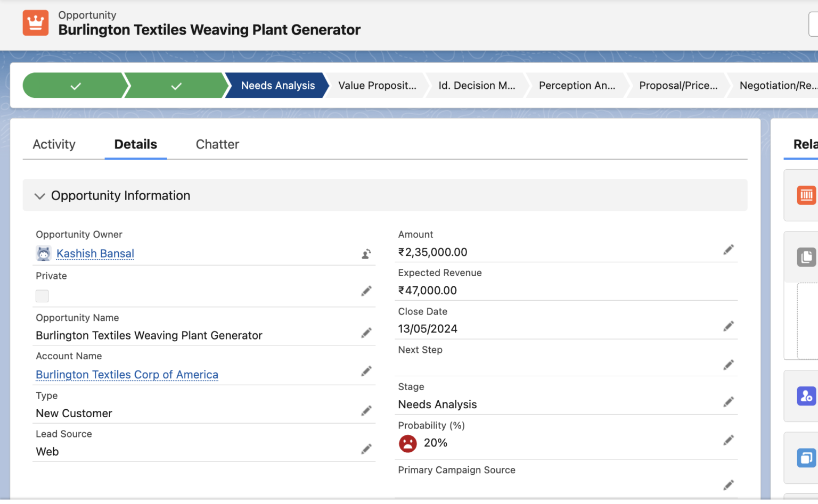The width and height of the screenshot is (818, 504).
Task: Click Opportunity Name field value text
Action: pyautogui.click(x=149, y=336)
